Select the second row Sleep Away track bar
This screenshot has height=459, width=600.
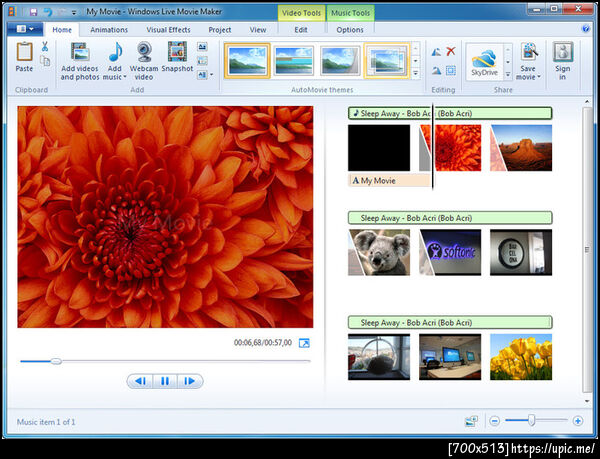[x=450, y=218]
